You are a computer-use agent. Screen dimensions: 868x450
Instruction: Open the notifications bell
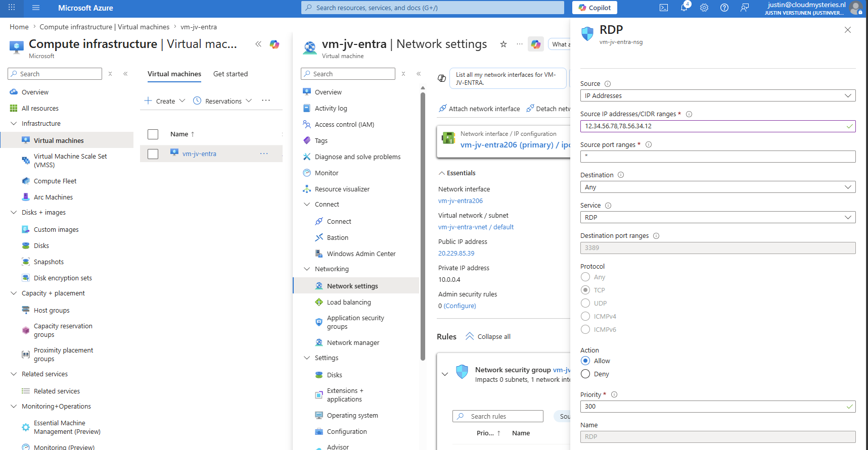(684, 8)
